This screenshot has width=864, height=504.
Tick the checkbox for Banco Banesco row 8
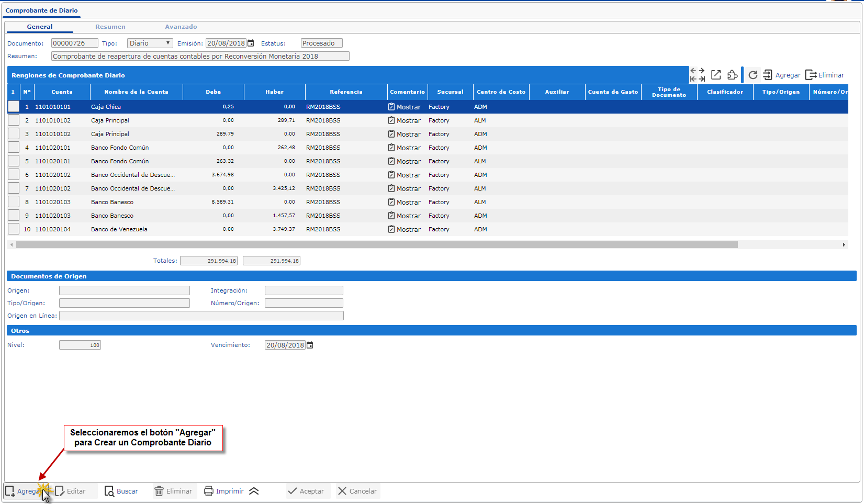point(14,202)
